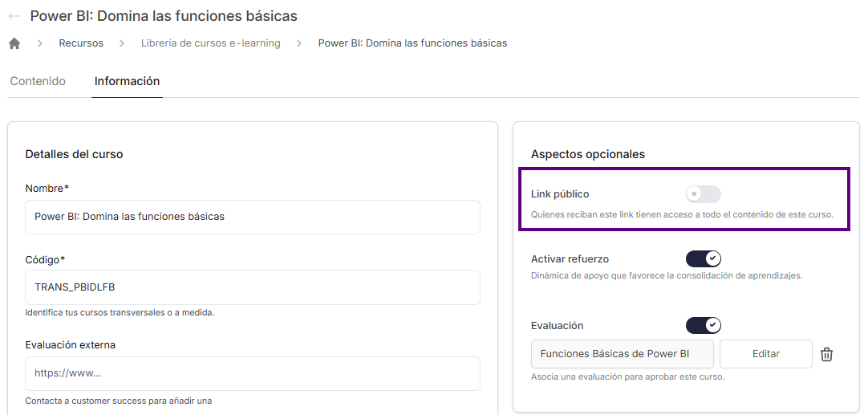Enable the Link público toggle

(x=703, y=194)
